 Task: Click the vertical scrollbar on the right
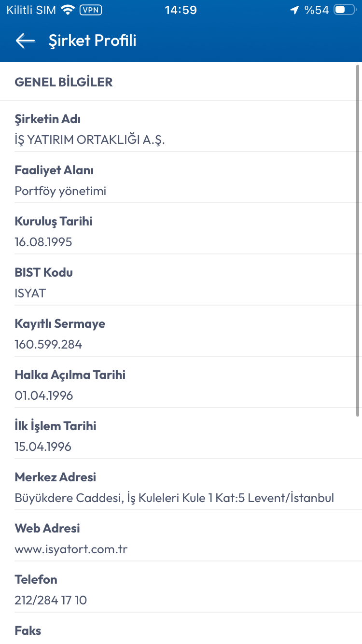358,241
